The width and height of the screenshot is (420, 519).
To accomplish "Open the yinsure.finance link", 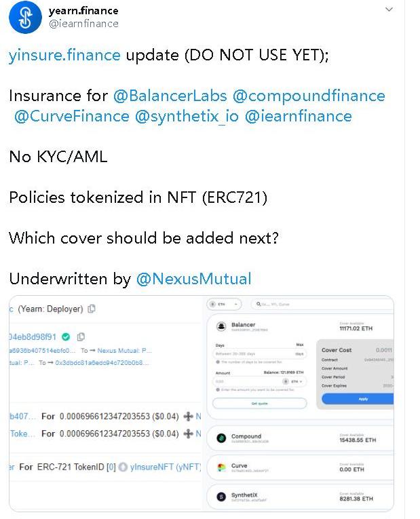I will (x=64, y=55).
